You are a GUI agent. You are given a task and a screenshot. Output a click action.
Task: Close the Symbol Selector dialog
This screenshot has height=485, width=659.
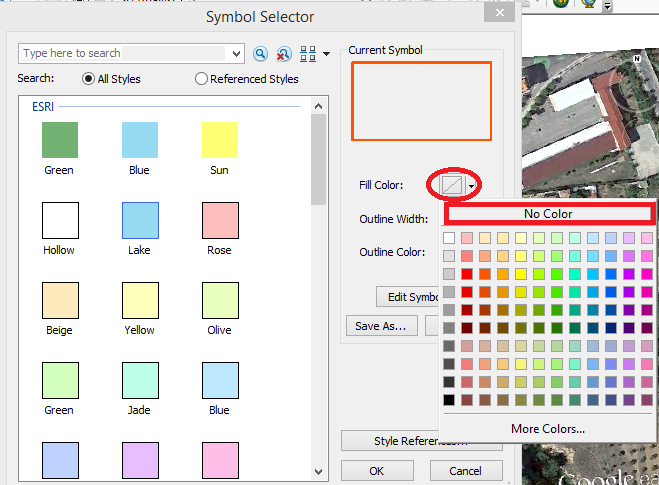[x=499, y=13]
